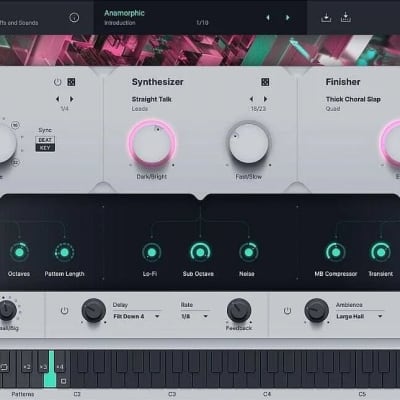Click the Straight Talk preset name

pyautogui.click(x=152, y=99)
